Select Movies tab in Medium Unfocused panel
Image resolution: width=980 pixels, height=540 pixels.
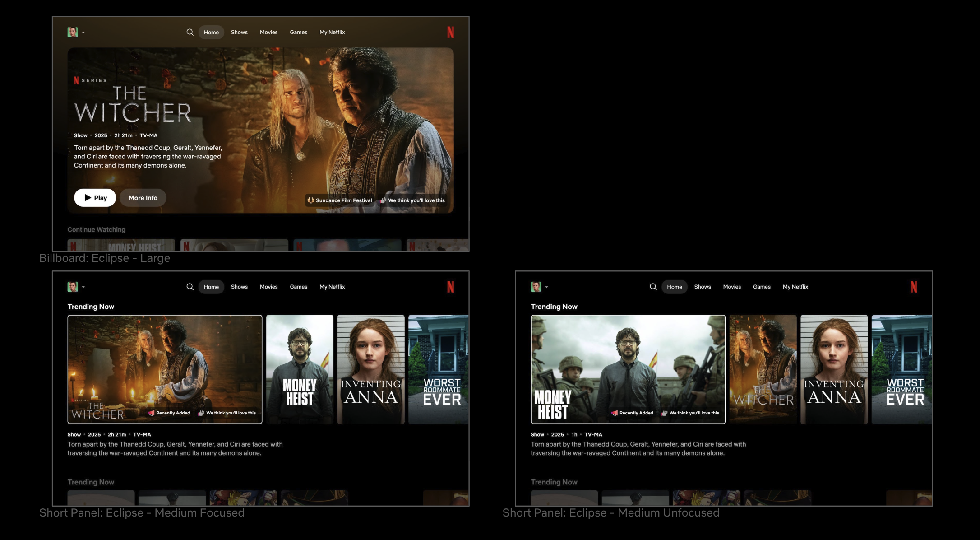coord(732,287)
